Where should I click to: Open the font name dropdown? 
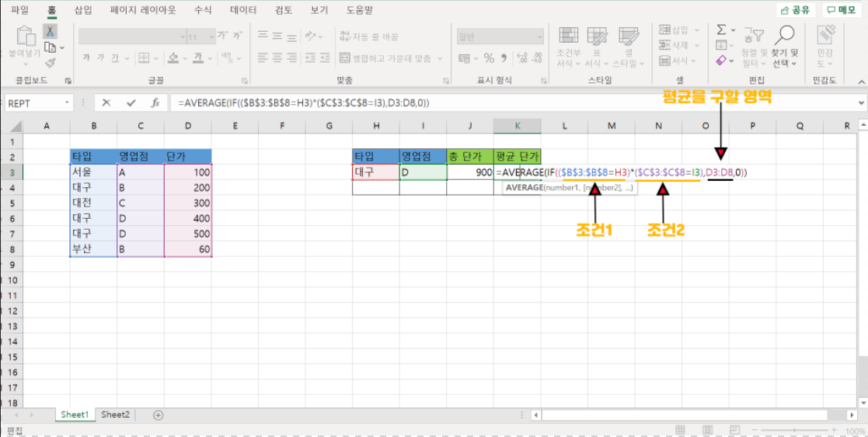(x=183, y=37)
